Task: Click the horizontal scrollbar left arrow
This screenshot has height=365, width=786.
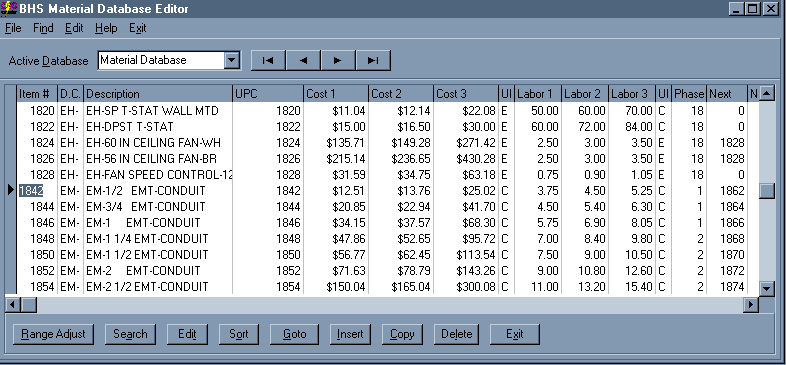Action: (13, 304)
